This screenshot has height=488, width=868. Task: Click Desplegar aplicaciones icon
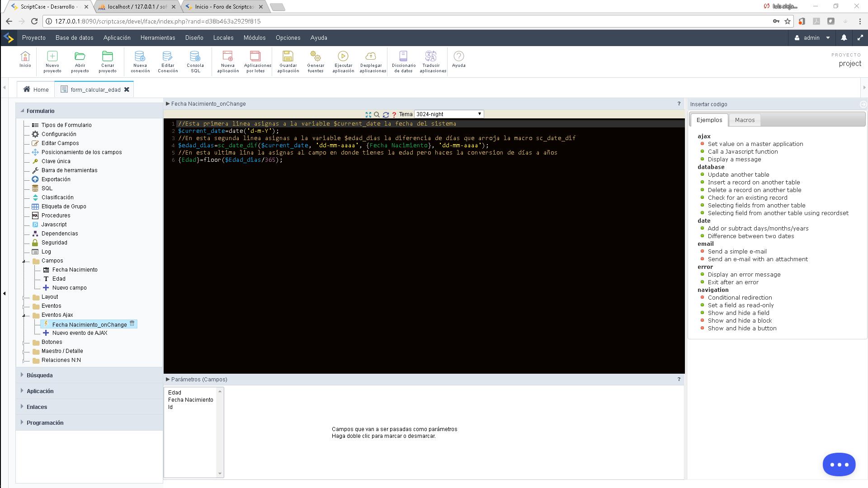point(373,61)
